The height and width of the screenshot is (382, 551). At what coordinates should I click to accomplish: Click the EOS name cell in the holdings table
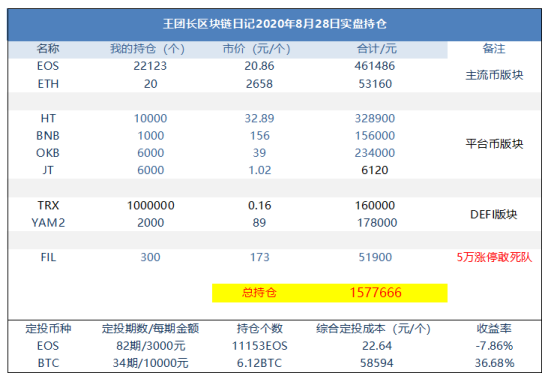[x=48, y=66]
